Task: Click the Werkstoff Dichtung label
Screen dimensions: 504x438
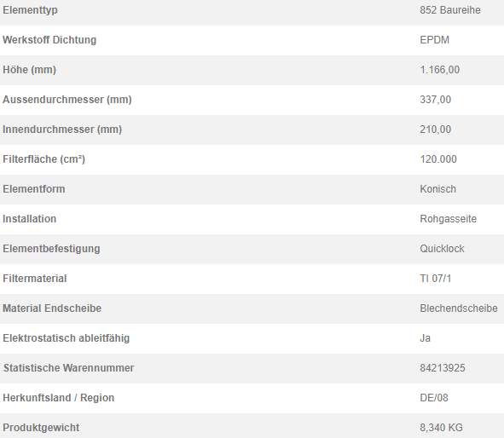Action: coord(49,40)
